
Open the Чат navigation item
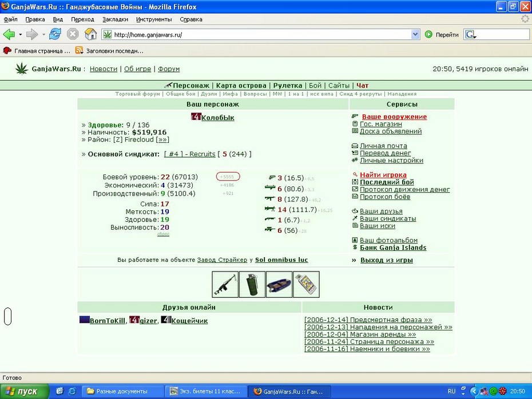tap(362, 85)
